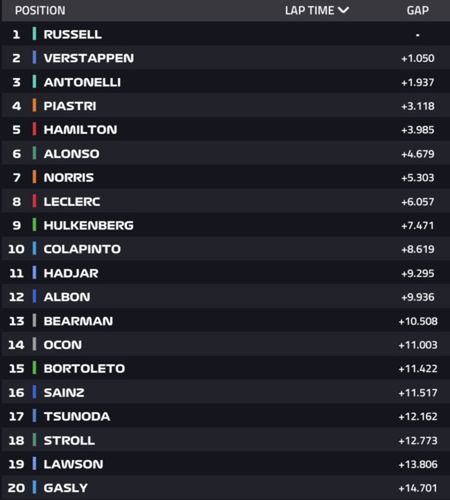Click the LAP TIME sort chevron
The height and width of the screenshot is (500, 450).
[x=343, y=10]
